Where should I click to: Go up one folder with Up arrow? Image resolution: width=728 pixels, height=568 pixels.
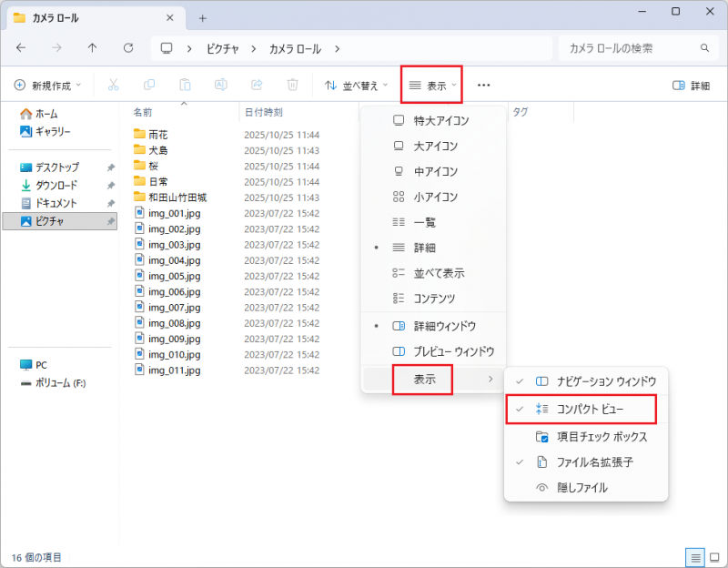(x=92, y=48)
